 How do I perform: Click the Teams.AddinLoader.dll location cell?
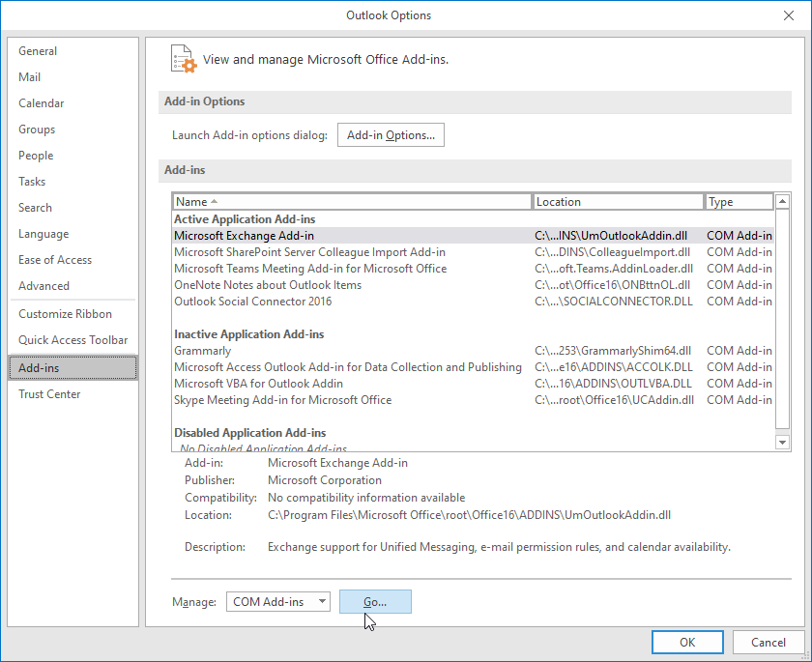pos(614,269)
